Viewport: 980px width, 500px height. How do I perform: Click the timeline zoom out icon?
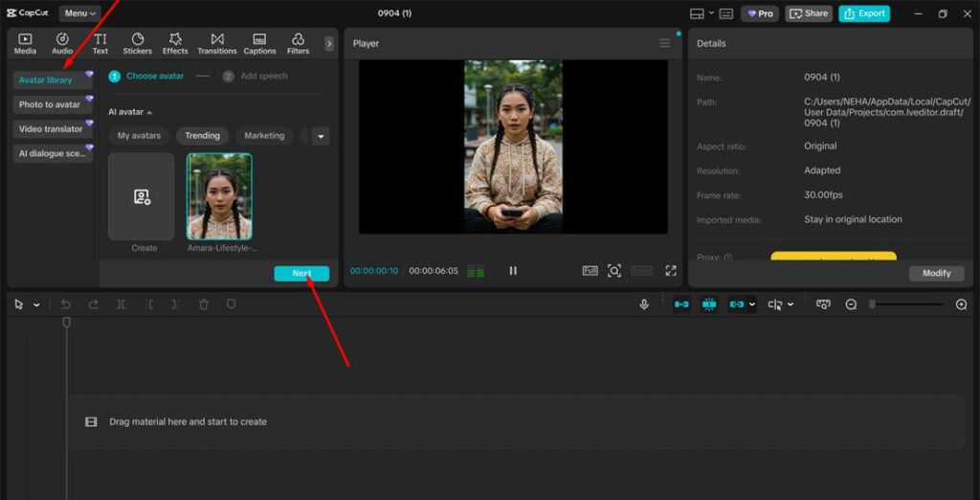click(x=851, y=305)
